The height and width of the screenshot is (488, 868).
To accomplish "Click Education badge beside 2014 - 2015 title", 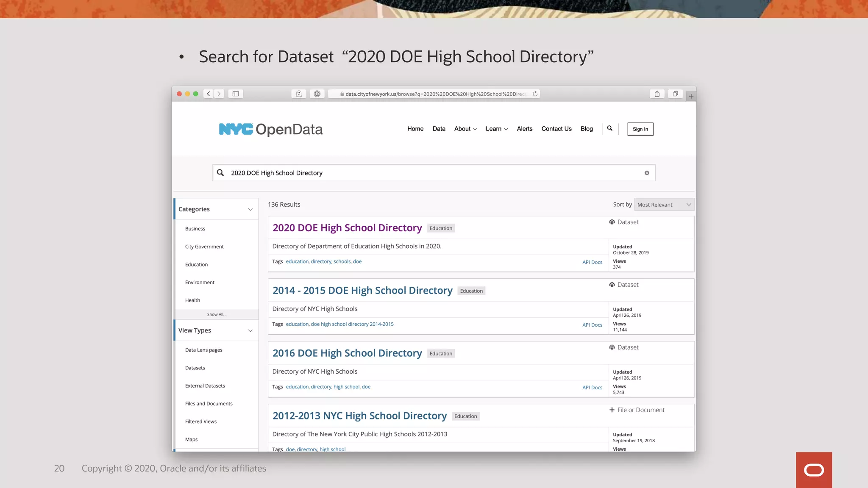I will (471, 291).
